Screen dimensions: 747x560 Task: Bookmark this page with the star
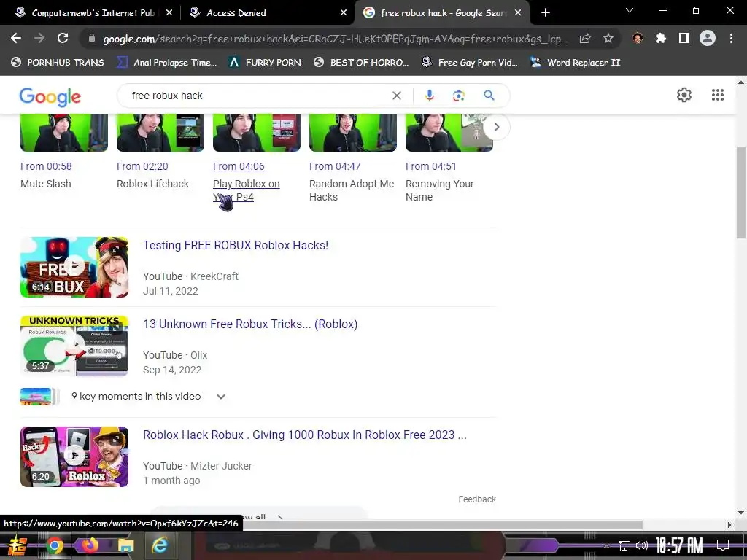(608, 39)
